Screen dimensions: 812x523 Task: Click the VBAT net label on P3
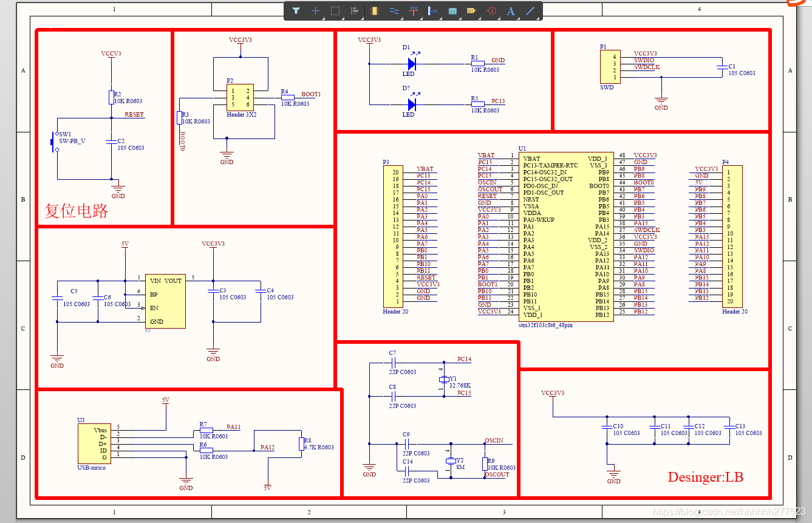click(425, 169)
